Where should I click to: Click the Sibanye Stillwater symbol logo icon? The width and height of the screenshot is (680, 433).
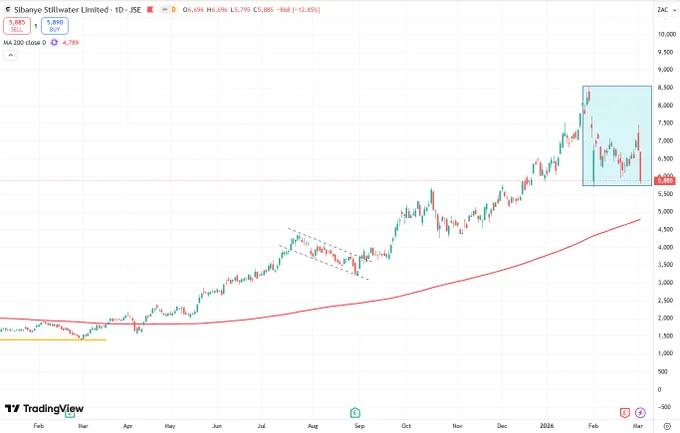pos(7,10)
